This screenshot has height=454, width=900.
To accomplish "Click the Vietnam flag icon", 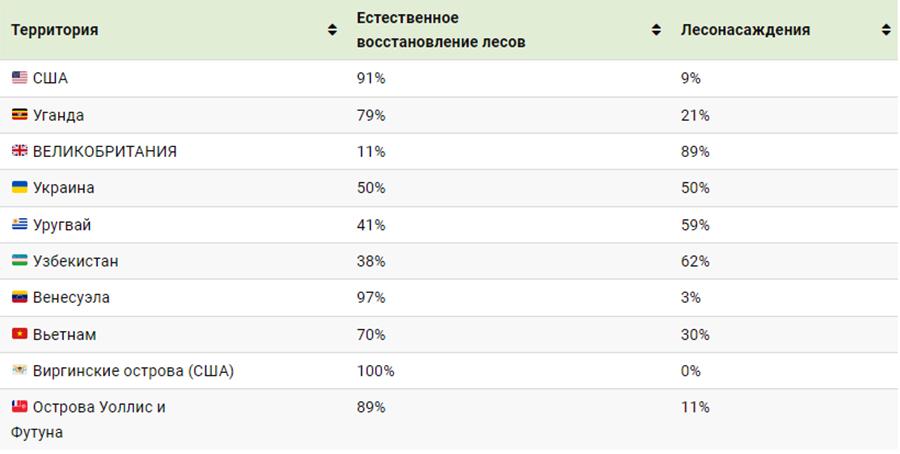I will [x=20, y=333].
